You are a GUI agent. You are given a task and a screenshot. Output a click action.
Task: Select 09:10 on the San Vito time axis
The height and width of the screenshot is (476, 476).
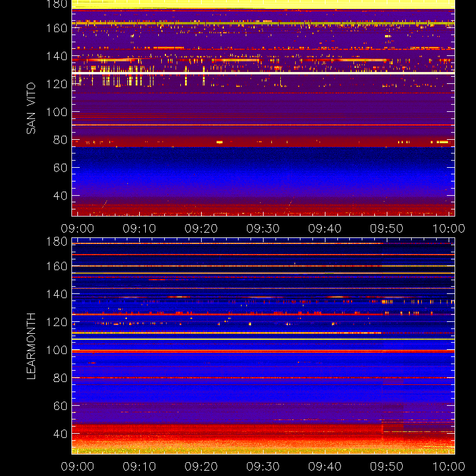[x=139, y=228]
